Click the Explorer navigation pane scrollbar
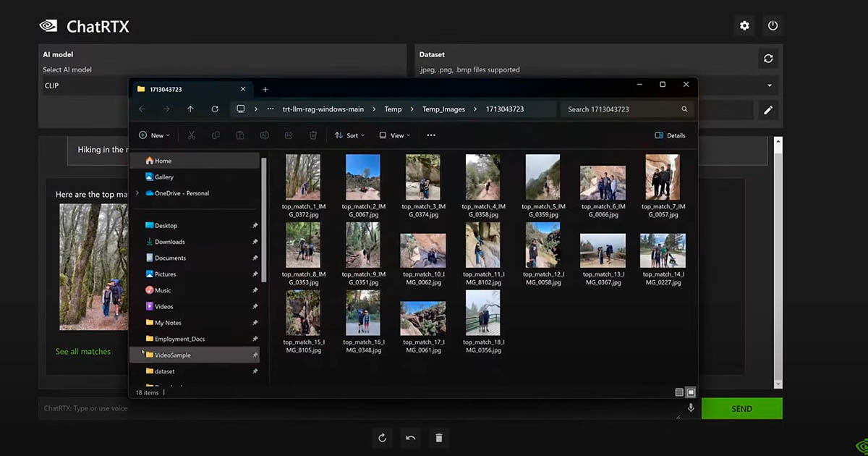Image resolution: width=868 pixels, height=456 pixels. click(264, 221)
